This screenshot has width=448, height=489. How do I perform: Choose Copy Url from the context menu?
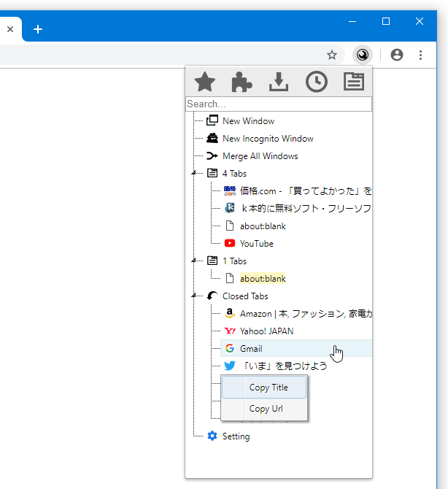coord(264,409)
